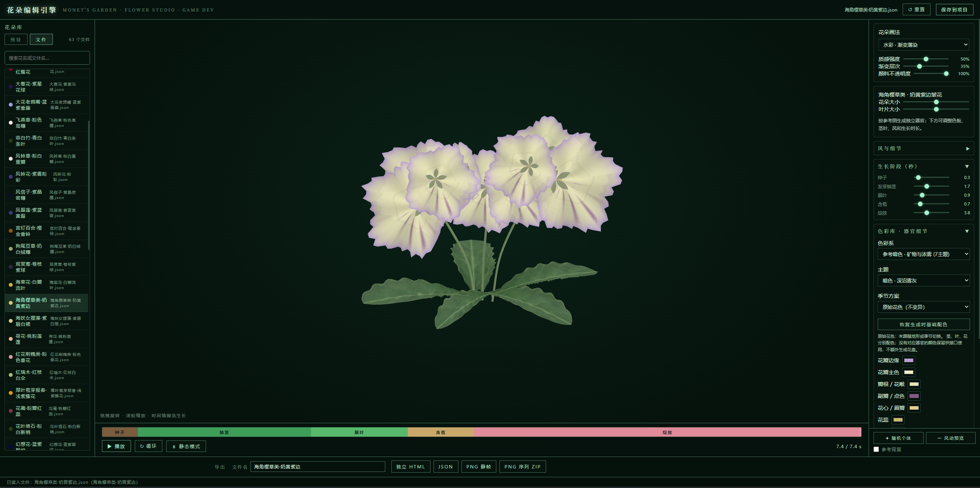Jump to the 抽茎 timeline segment
Screen dimensions: 980x488
pyautogui.click(x=224, y=432)
